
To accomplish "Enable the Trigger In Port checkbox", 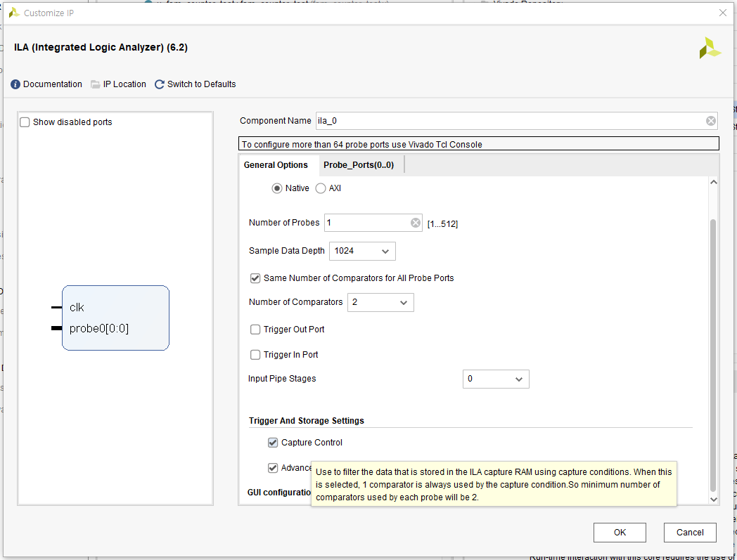I will point(255,355).
